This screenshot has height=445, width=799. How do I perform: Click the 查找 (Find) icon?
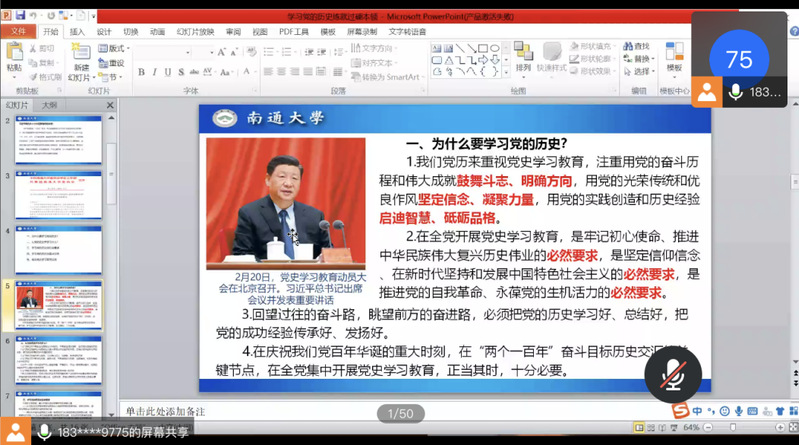(636, 46)
